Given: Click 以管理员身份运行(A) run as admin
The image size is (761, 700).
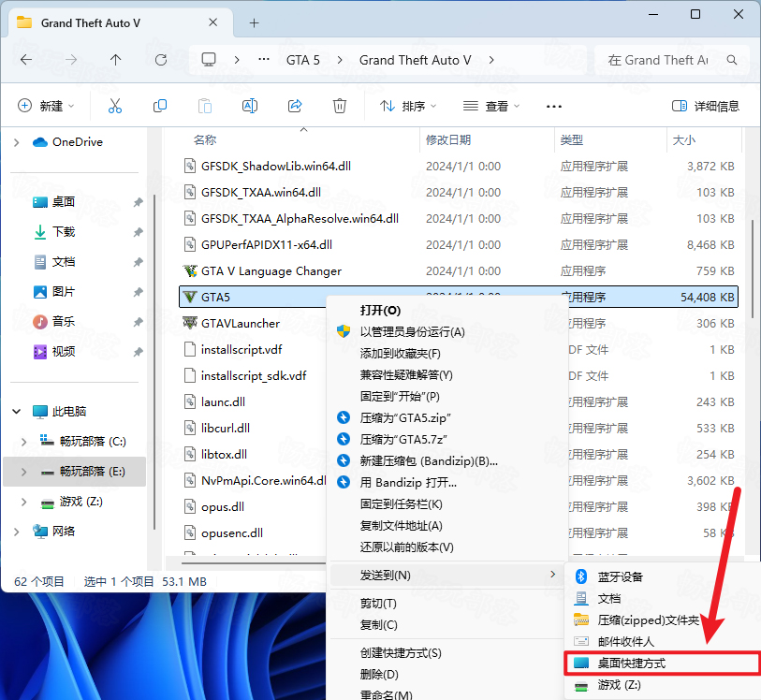Looking at the screenshot, I should coord(412,332).
